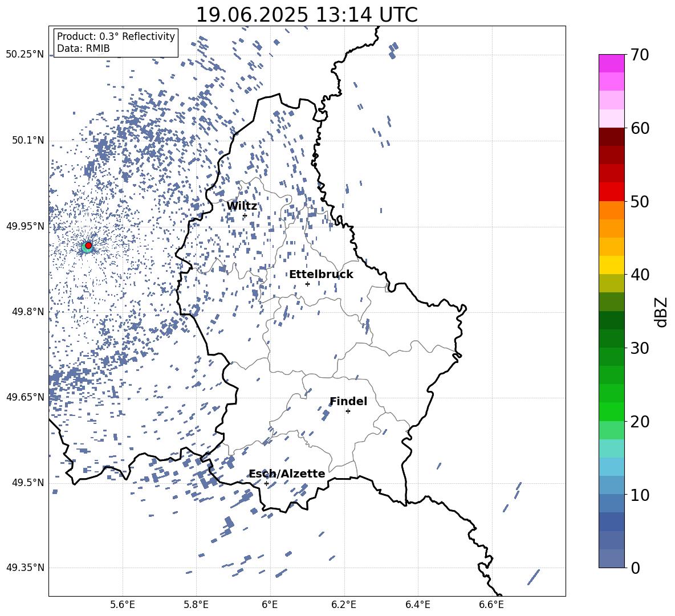Click the 40 colorbar tick label
Viewport: 675px width, 616px height.
point(640,275)
